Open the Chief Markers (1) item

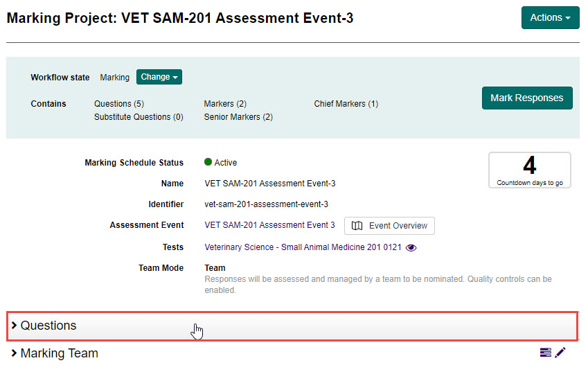coord(346,104)
